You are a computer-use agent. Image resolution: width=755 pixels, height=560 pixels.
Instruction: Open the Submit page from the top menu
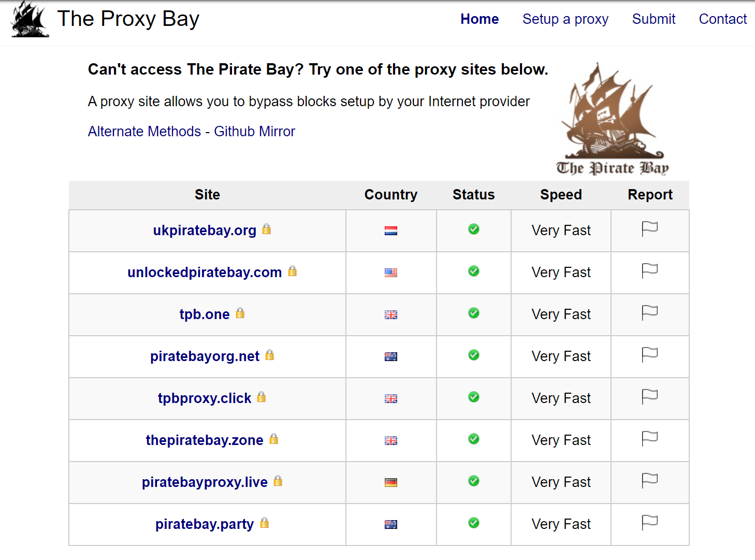pyautogui.click(x=654, y=19)
